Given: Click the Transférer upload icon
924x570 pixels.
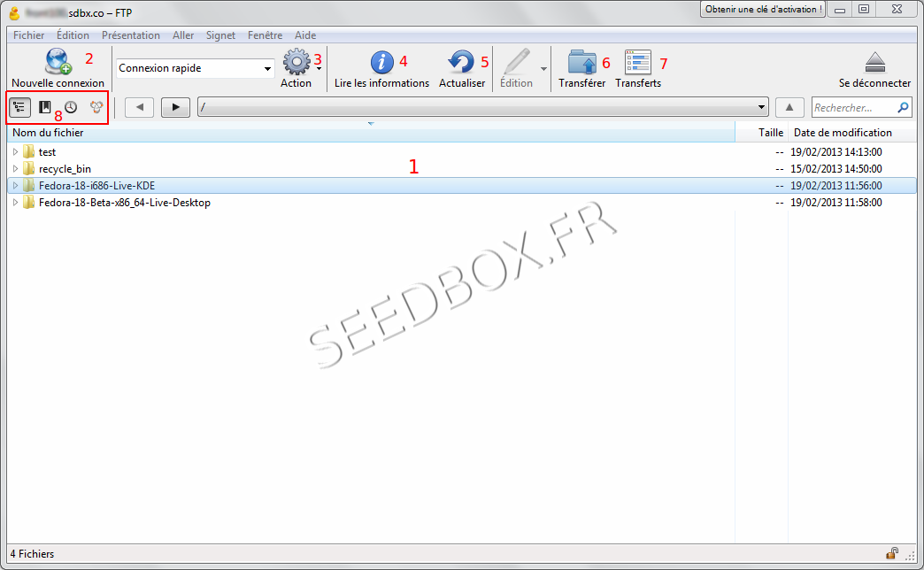Looking at the screenshot, I should (581, 62).
